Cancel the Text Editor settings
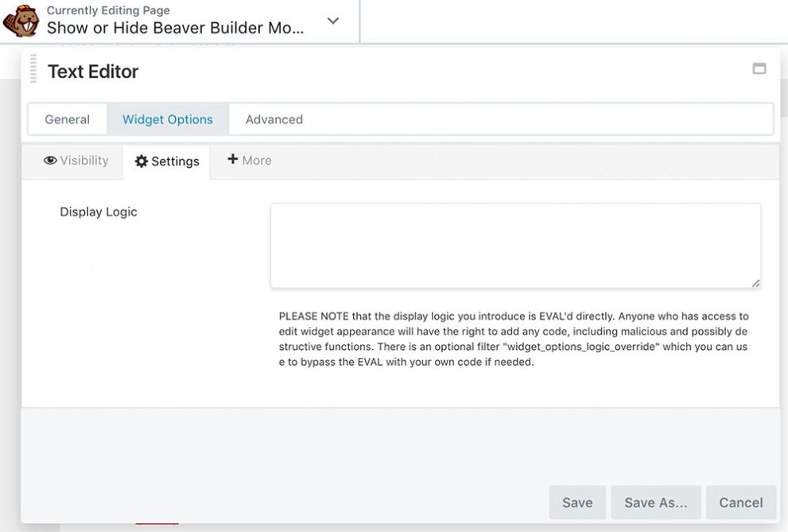 tap(741, 503)
